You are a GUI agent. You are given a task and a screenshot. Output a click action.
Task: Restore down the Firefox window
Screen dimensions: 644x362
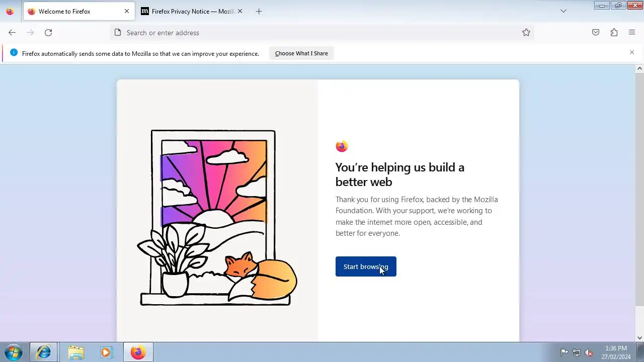tap(618, 6)
